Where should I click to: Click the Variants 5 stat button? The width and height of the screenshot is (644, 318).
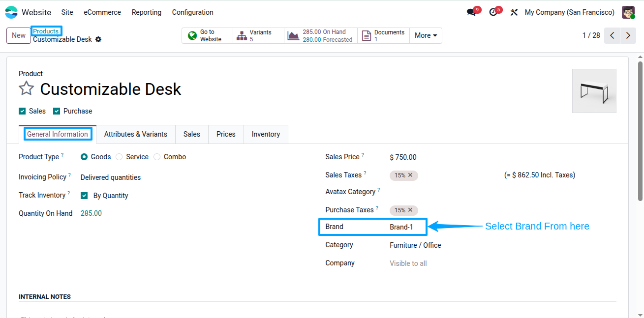(258, 35)
